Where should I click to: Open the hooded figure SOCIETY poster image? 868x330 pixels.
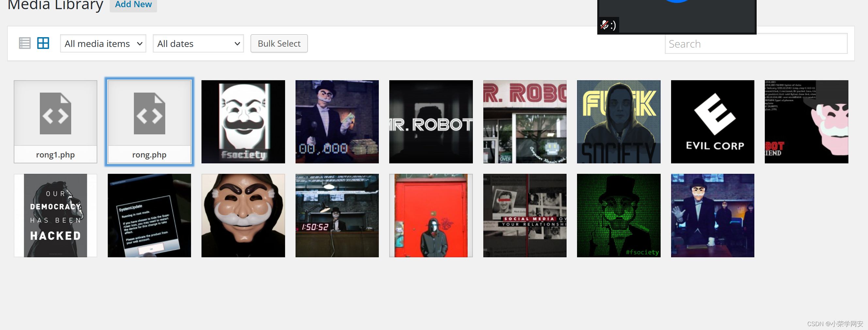pos(619,122)
